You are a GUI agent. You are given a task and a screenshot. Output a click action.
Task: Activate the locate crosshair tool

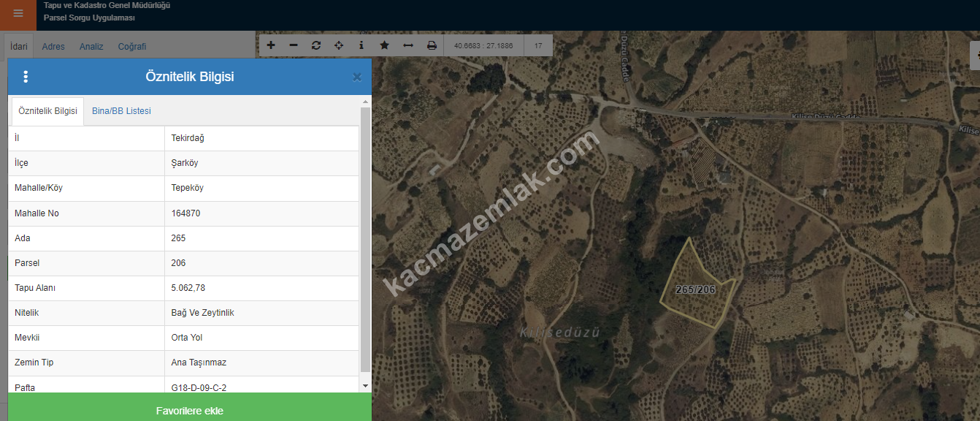339,45
